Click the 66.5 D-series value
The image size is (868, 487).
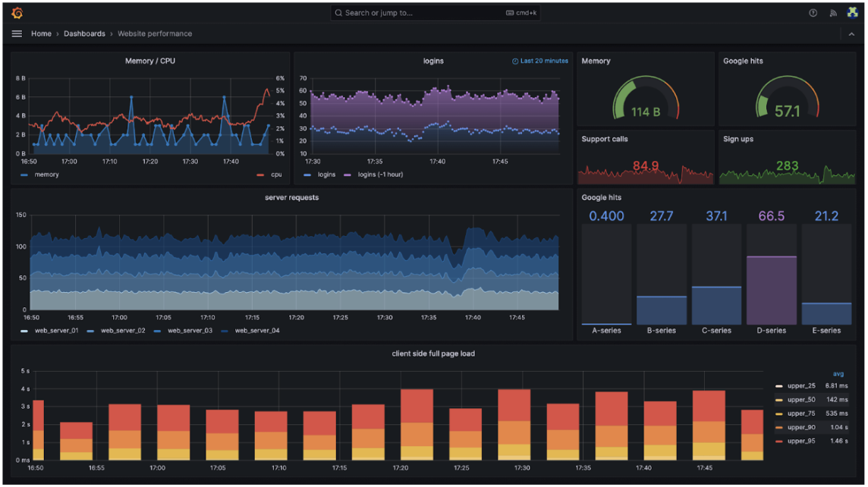771,216
